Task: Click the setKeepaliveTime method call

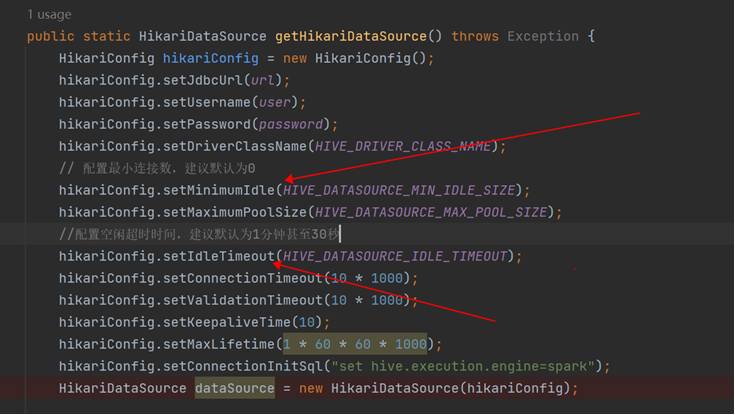Action: point(226,322)
